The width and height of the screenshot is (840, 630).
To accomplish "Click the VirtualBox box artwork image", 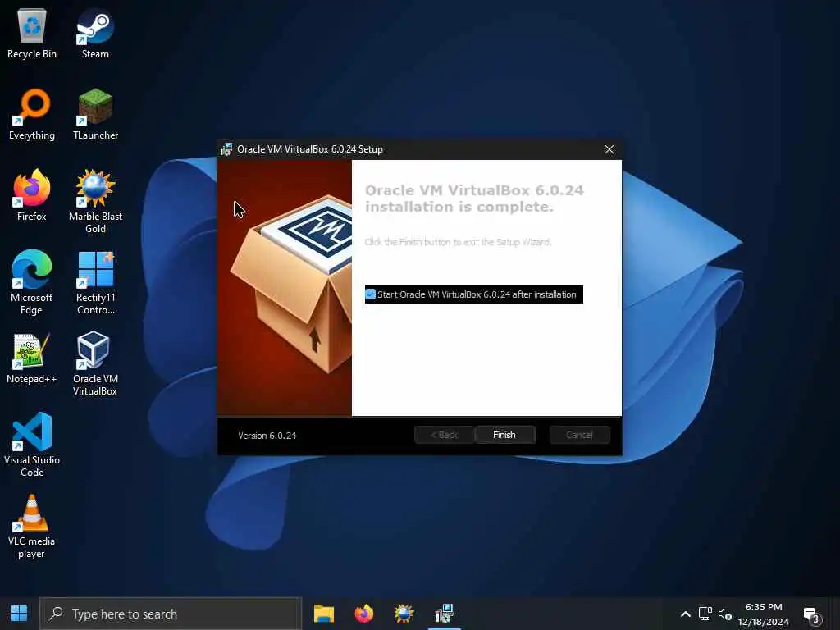I will (x=285, y=288).
